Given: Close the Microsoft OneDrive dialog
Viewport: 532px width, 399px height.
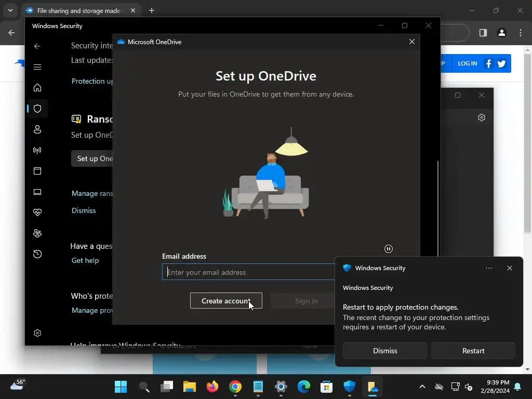Looking at the screenshot, I should (412, 42).
